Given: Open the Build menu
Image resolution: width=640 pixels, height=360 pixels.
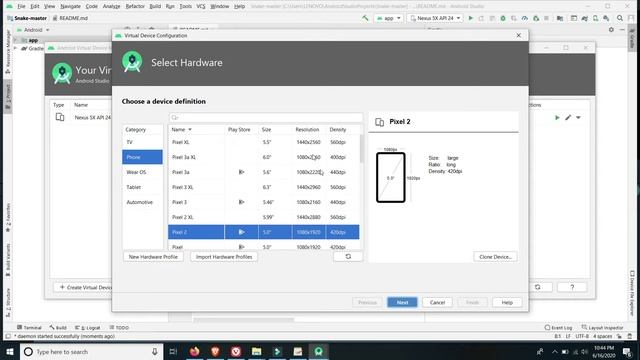Looking at the screenshot, I should click(x=155, y=7).
